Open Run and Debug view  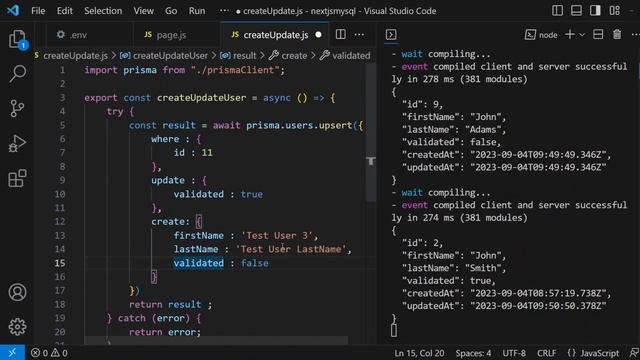point(17,143)
